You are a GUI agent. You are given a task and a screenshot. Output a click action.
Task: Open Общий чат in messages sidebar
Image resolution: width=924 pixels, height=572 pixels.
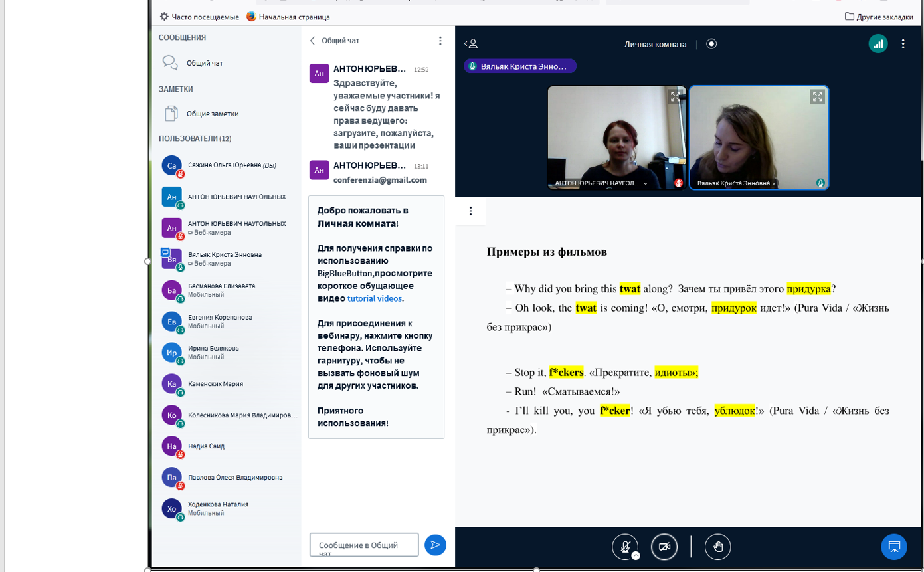pyautogui.click(x=205, y=63)
